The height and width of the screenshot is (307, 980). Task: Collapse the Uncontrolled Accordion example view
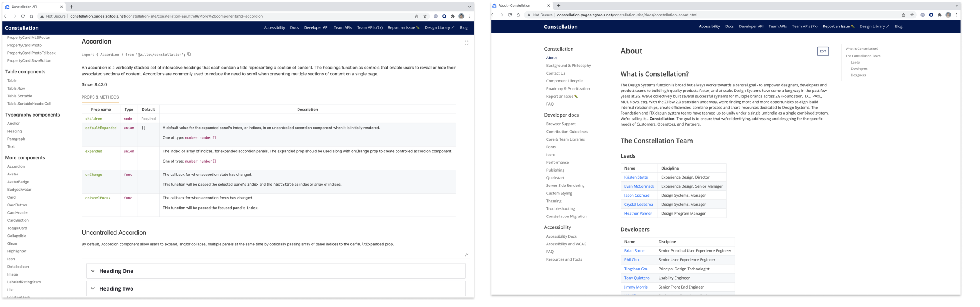click(466, 255)
